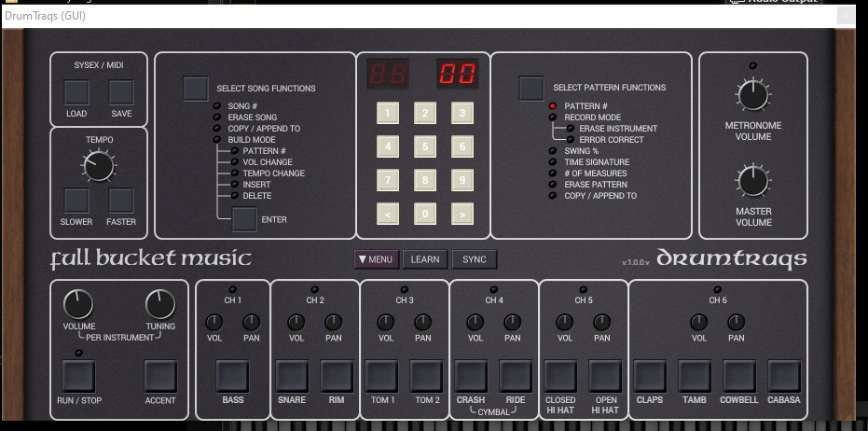Click keypad digit 1
The image size is (868, 431).
tap(388, 113)
